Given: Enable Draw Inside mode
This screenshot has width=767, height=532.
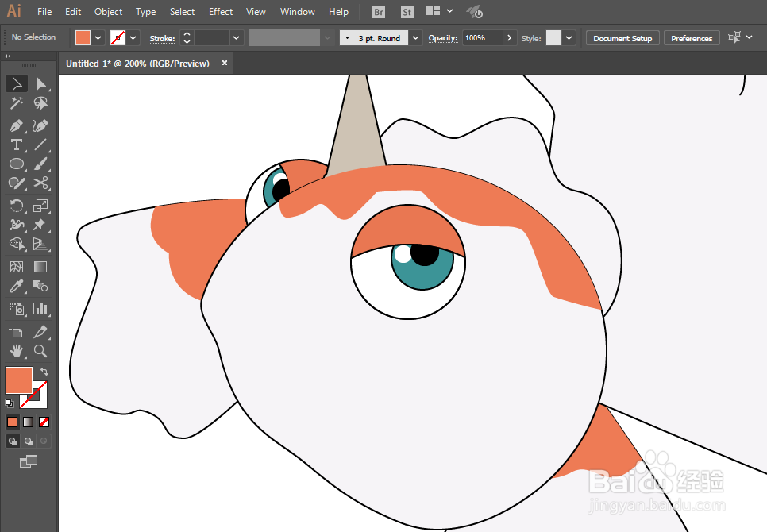Looking at the screenshot, I should 44,441.
